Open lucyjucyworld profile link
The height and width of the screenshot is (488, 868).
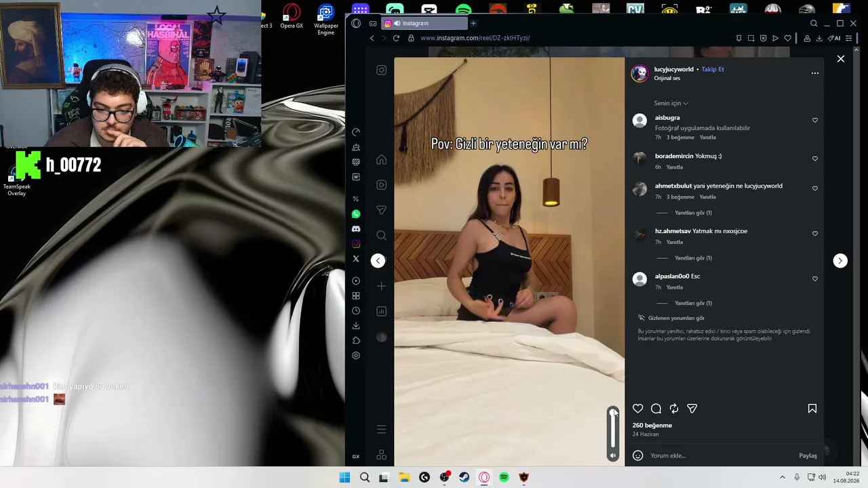pos(673,69)
